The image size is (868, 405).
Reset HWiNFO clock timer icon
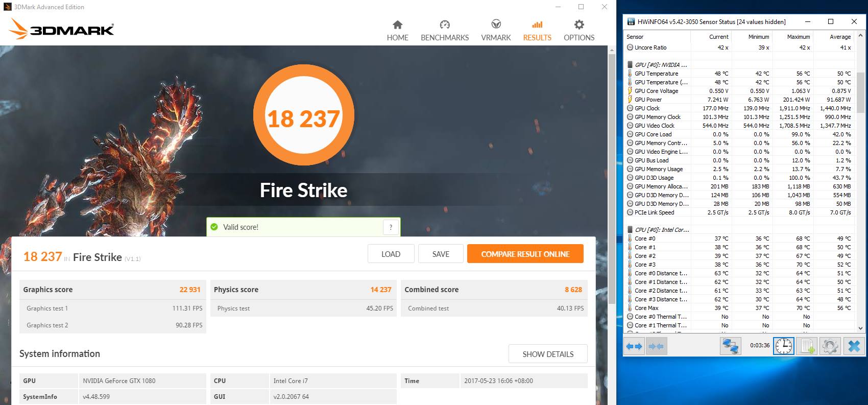coord(783,346)
